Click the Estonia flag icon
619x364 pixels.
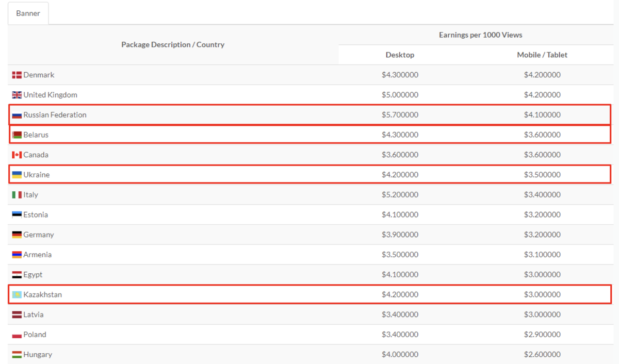pyautogui.click(x=17, y=215)
